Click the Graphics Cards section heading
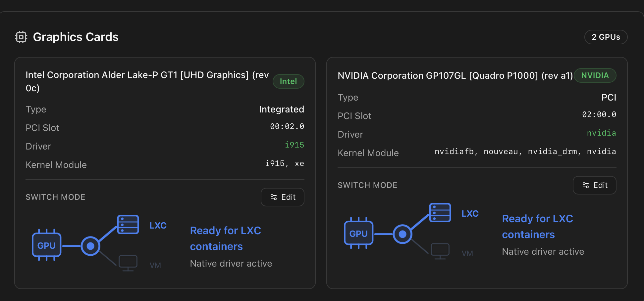Image resolution: width=644 pixels, height=301 pixels. 76,37
